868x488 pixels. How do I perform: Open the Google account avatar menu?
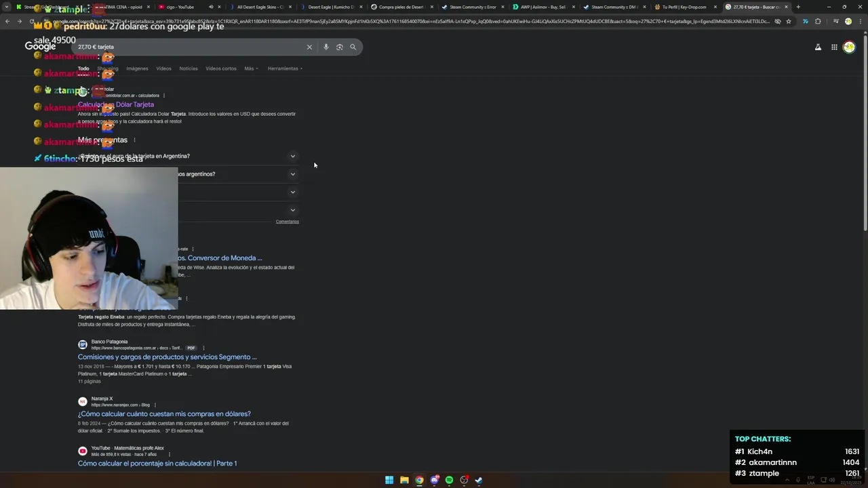849,47
